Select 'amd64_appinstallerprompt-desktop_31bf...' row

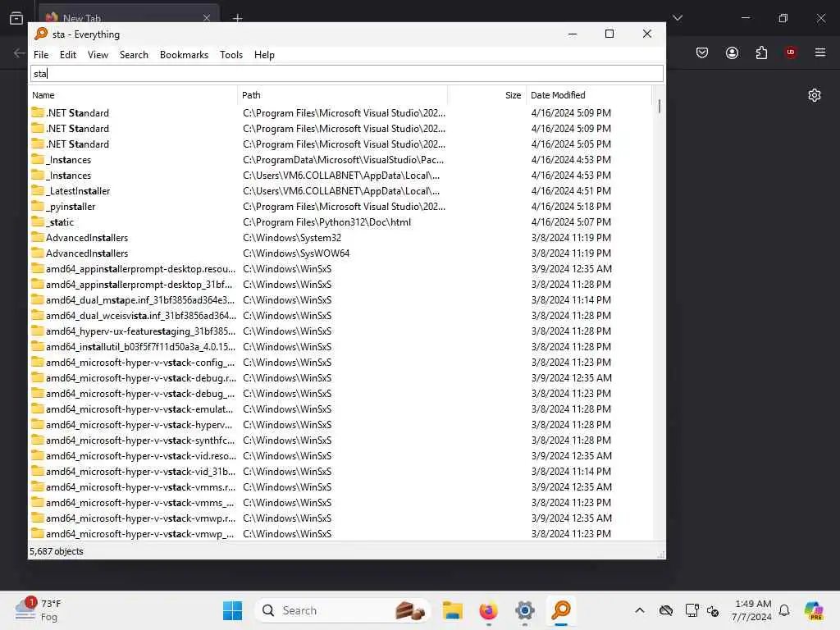340,285
